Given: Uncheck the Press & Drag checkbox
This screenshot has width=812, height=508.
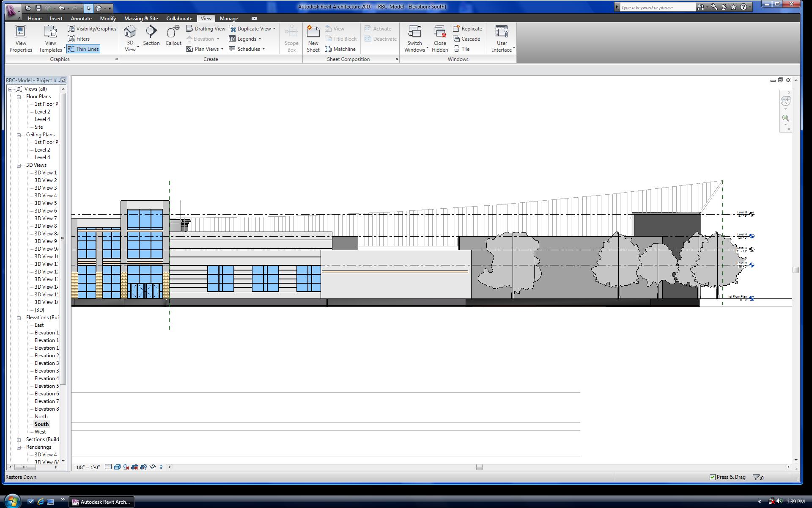Looking at the screenshot, I should 713,477.
